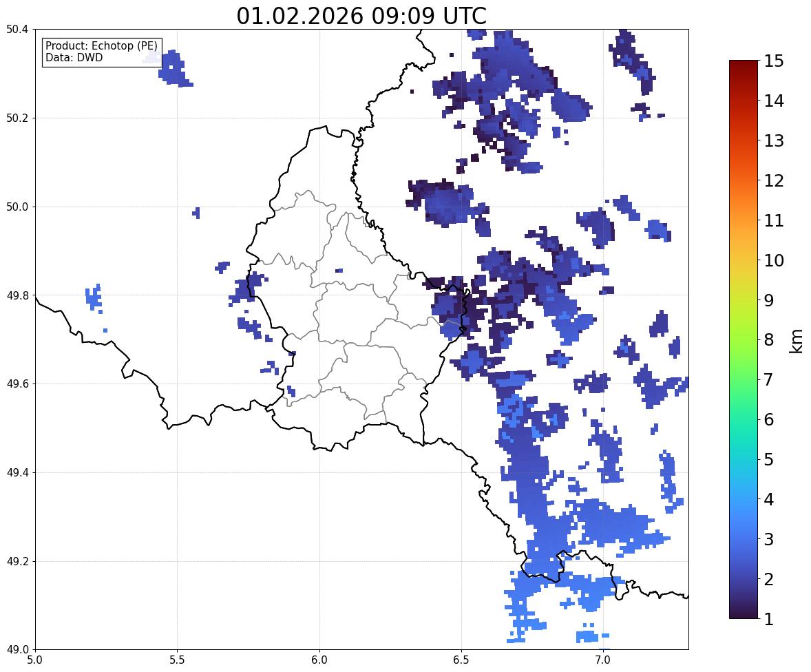811x672 pixels.
Task: Click longitude tick label 7.0
Action: 603,660
